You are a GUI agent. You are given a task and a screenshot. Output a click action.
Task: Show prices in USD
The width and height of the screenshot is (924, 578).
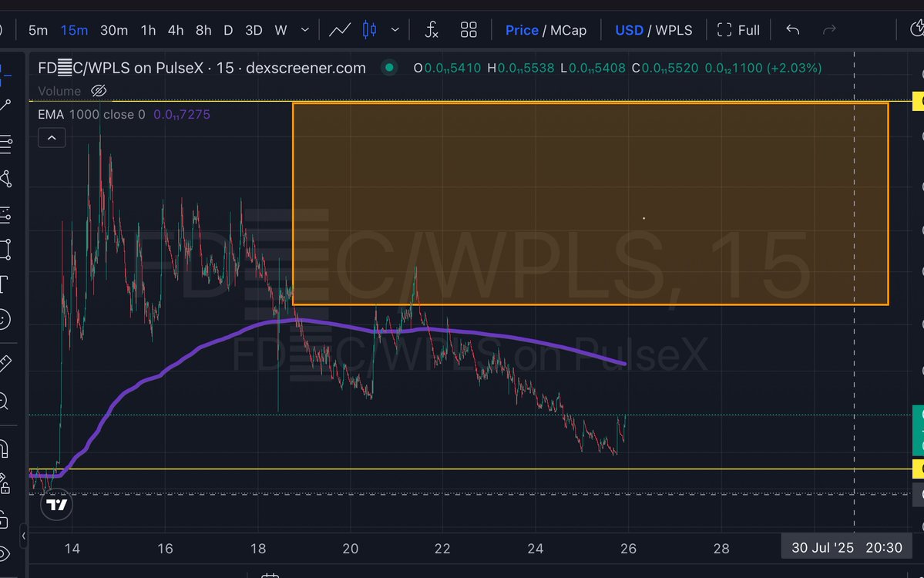629,30
